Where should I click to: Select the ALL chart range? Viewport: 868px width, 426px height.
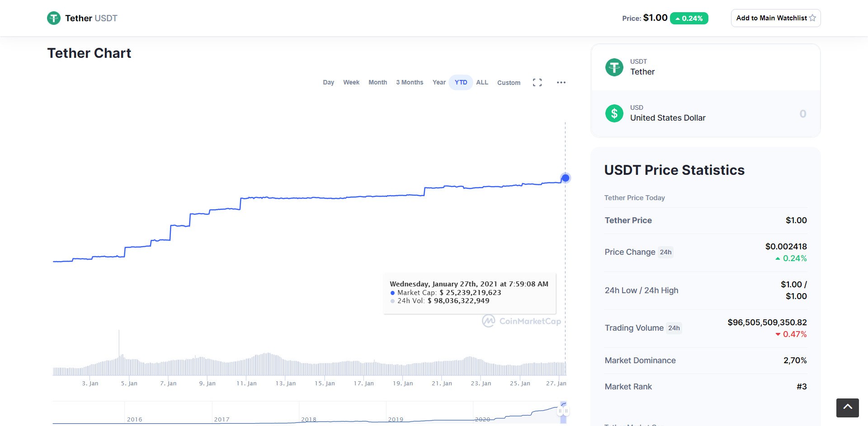pyautogui.click(x=482, y=82)
